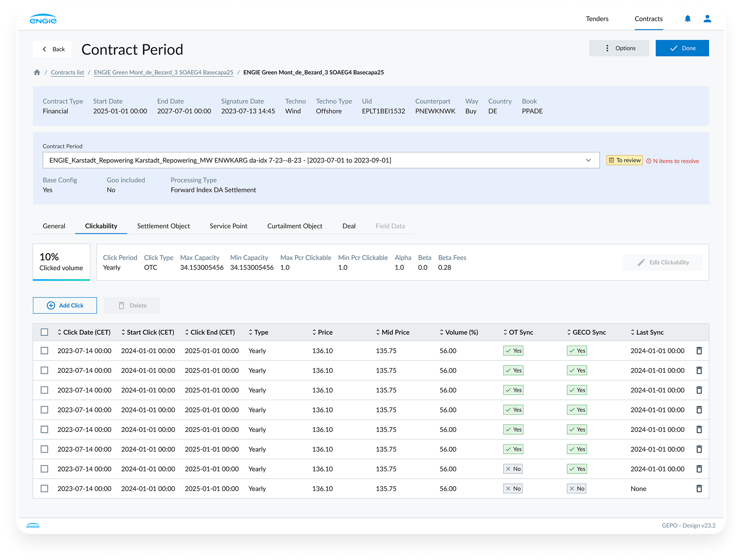Click the Done button
The image size is (742, 560).
click(x=682, y=48)
